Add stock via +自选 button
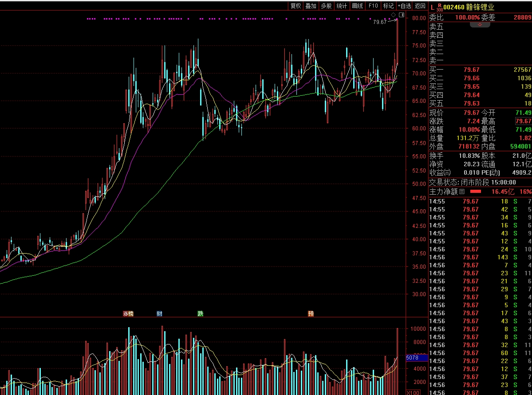Image resolution: width=532 pixels, height=395 pixels. pos(404,6)
